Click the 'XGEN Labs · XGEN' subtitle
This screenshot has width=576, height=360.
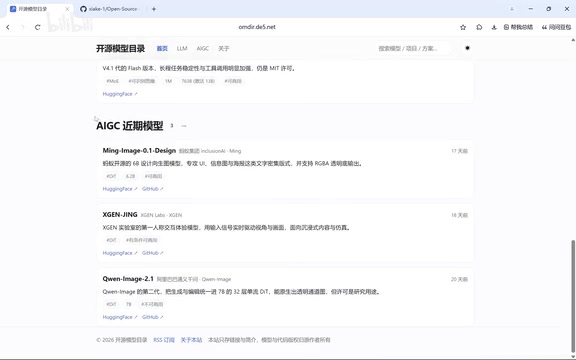click(x=161, y=215)
